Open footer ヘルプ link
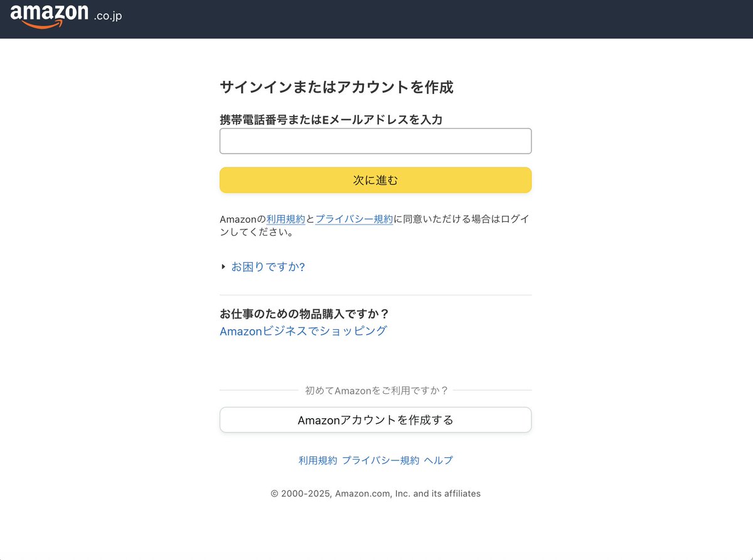The image size is (753, 560). [x=438, y=460]
